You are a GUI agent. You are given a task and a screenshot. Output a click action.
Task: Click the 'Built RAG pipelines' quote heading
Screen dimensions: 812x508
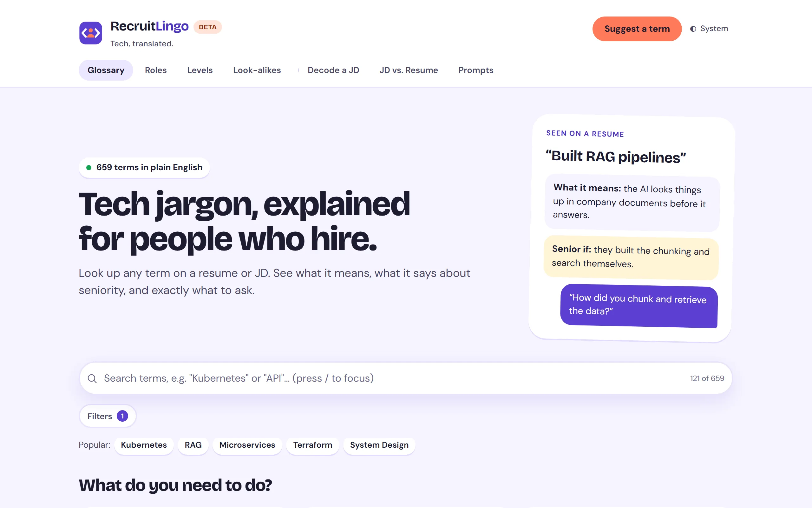click(616, 157)
